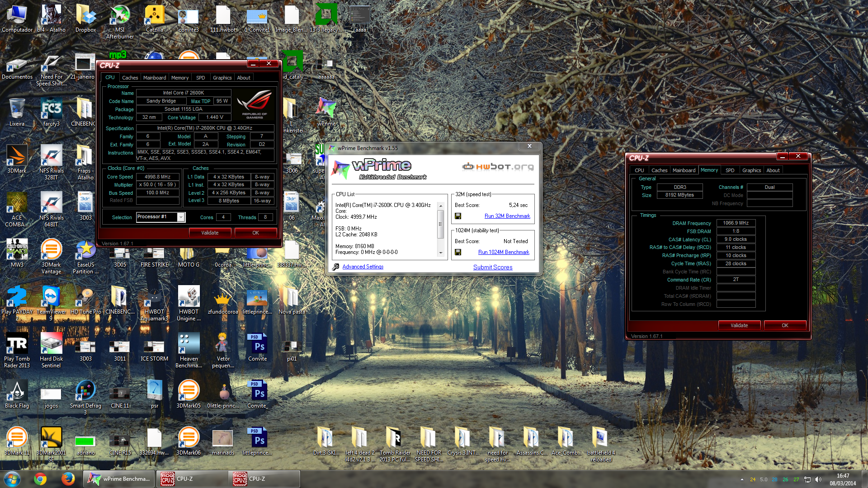Open Graphics tab in right CPU-Z window
This screenshot has width=868, height=488.
click(x=751, y=170)
